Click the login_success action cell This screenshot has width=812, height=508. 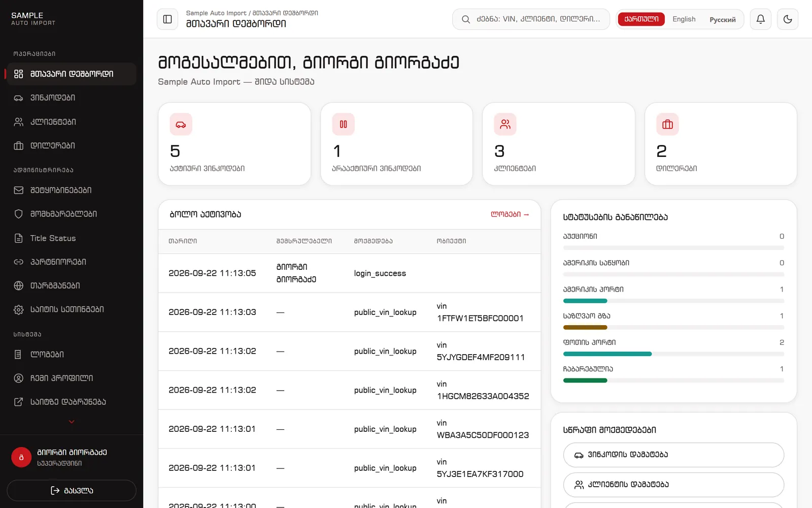point(380,273)
